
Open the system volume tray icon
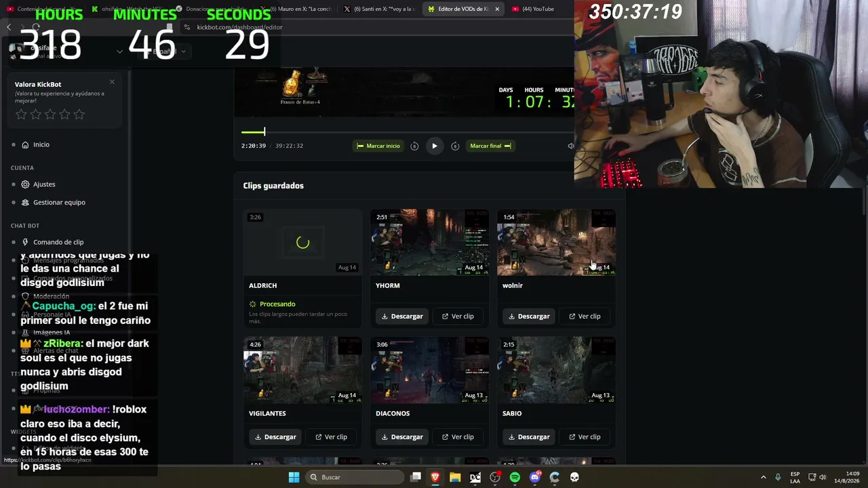click(823, 477)
